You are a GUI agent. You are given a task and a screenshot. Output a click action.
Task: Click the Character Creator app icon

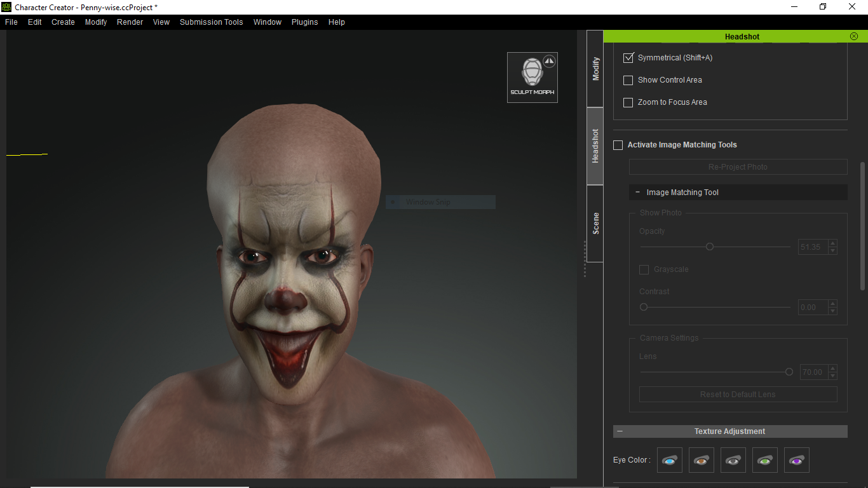[6, 7]
